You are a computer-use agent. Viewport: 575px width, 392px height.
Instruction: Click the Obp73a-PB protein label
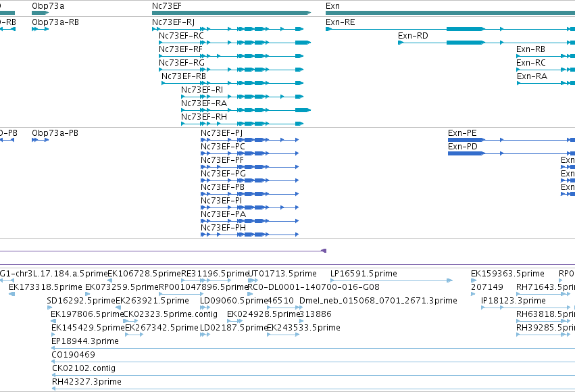click(55, 132)
